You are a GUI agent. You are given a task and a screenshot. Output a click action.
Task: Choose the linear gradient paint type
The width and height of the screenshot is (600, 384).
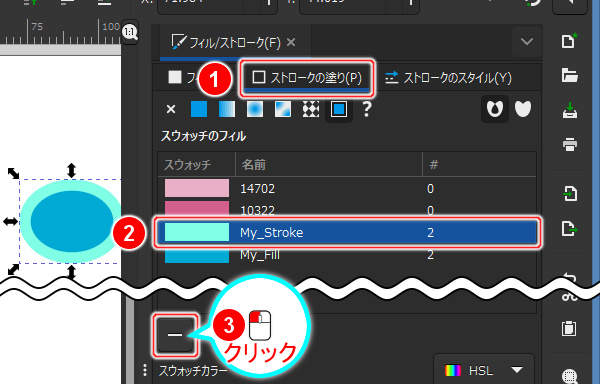(x=227, y=109)
